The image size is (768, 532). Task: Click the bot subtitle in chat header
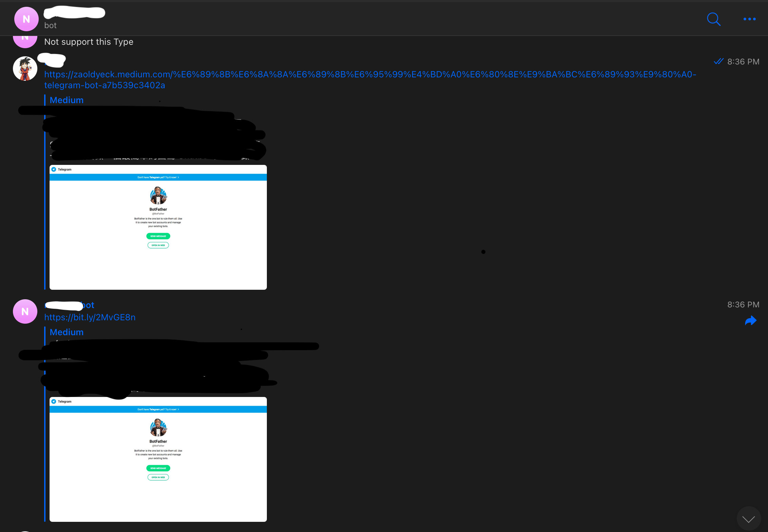(x=50, y=26)
